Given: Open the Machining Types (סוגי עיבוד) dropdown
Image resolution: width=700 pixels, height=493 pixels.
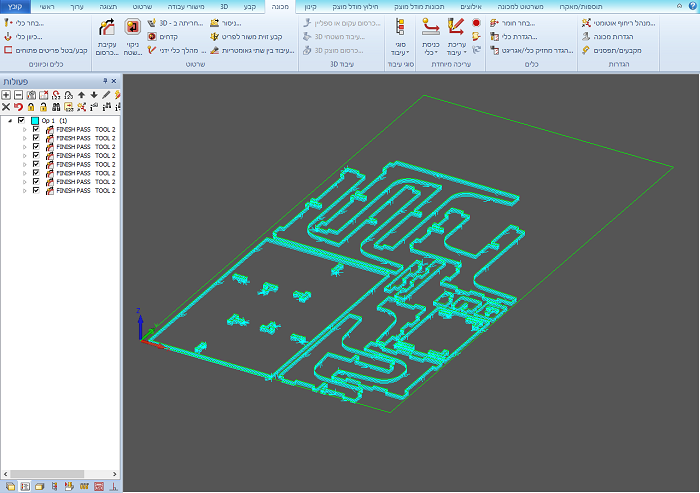Looking at the screenshot, I should pos(400,37).
